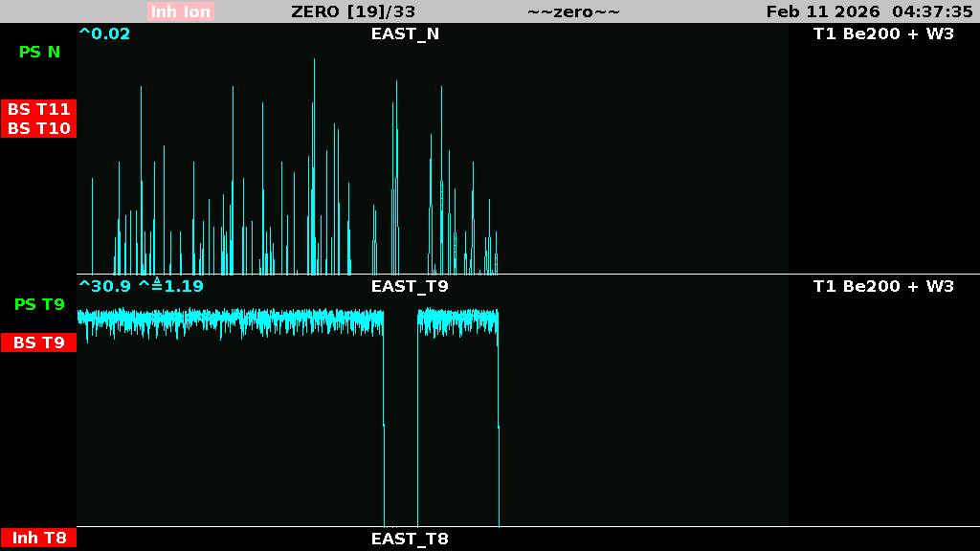Screen dimensions: 980x551
Task: Select the EAST_T8 title at bottom
Action: click(410, 538)
